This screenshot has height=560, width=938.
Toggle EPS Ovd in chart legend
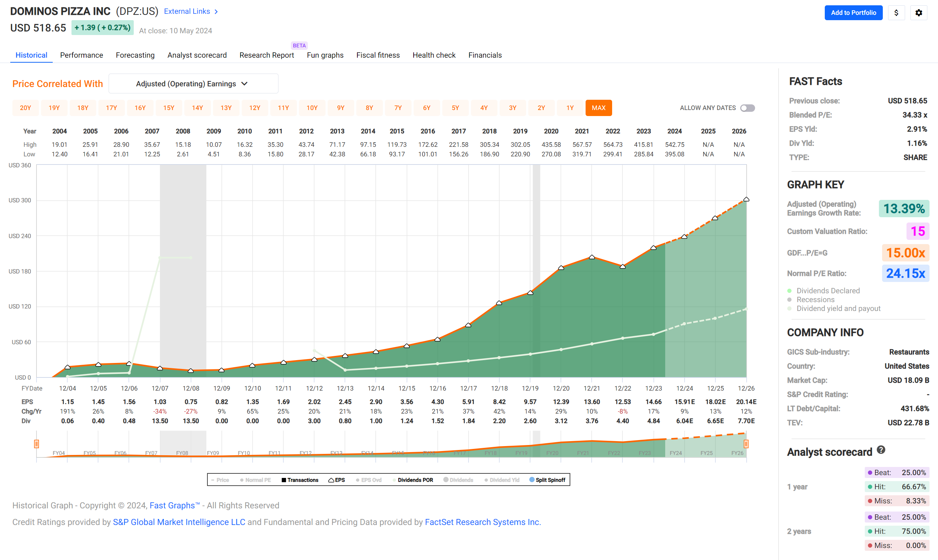click(x=369, y=480)
